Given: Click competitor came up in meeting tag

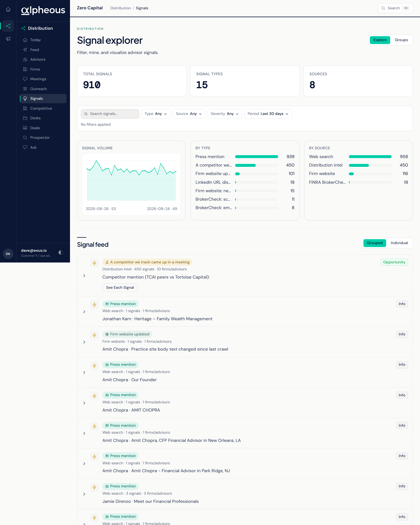Looking at the screenshot, I should click(147, 262).
